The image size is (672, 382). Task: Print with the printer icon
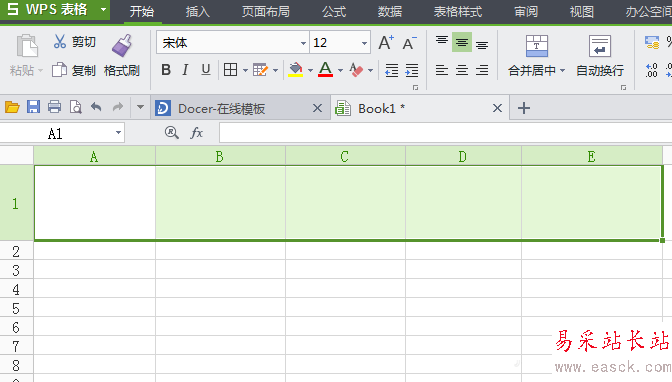(x=54, y=107)
